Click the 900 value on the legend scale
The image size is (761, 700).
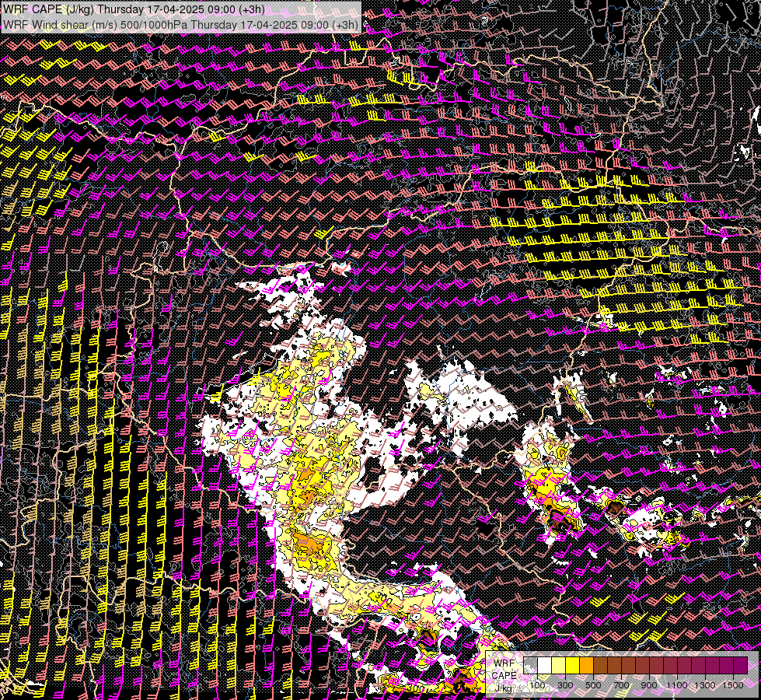[x=649, y=685]
